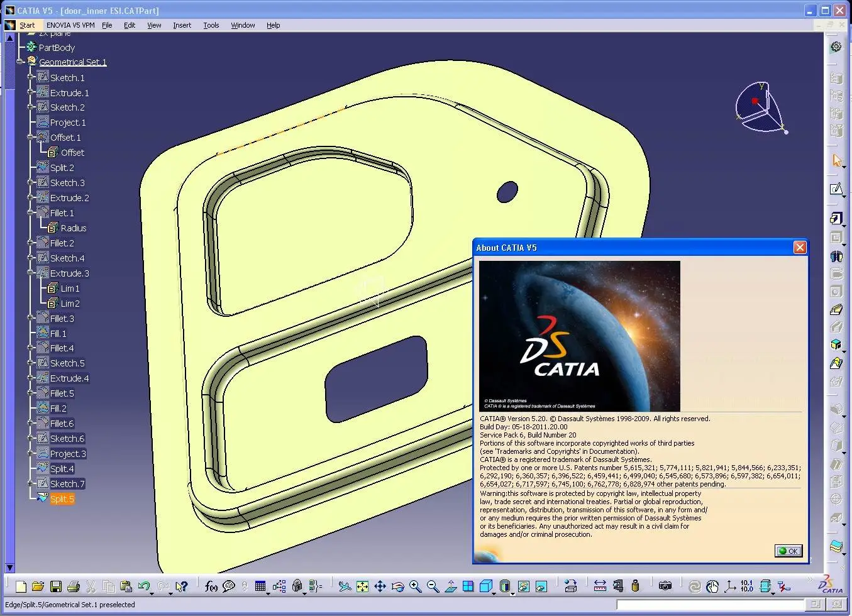Collapse the Geometrical Set.1 node
The width and height of the screenshot is (852, 616).
19,62
